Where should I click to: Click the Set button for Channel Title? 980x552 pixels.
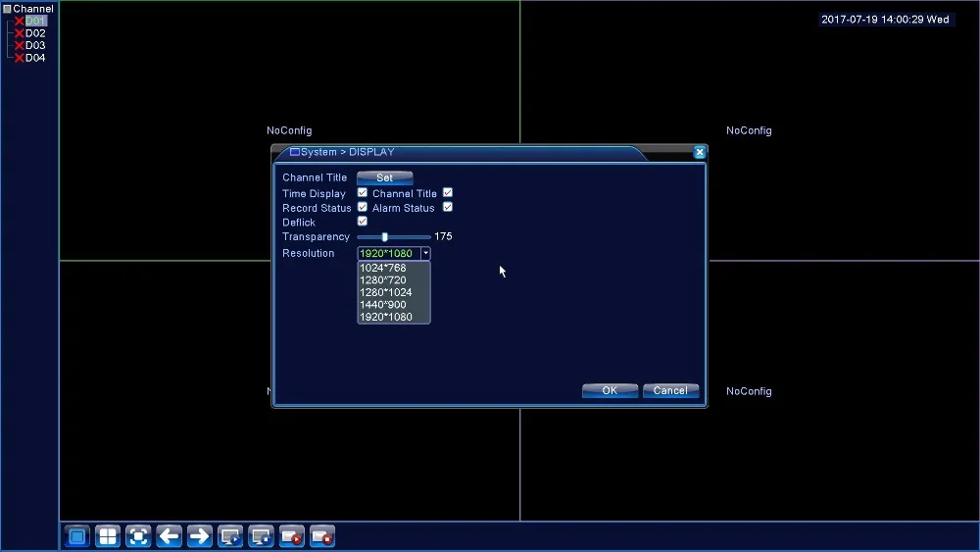click(x=385, y=177)
